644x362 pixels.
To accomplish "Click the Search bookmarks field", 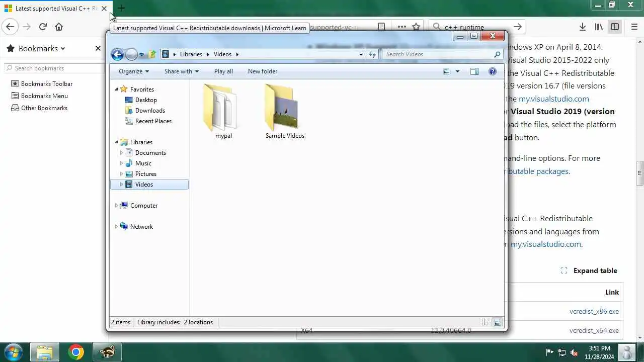I will tap(54, 68).
